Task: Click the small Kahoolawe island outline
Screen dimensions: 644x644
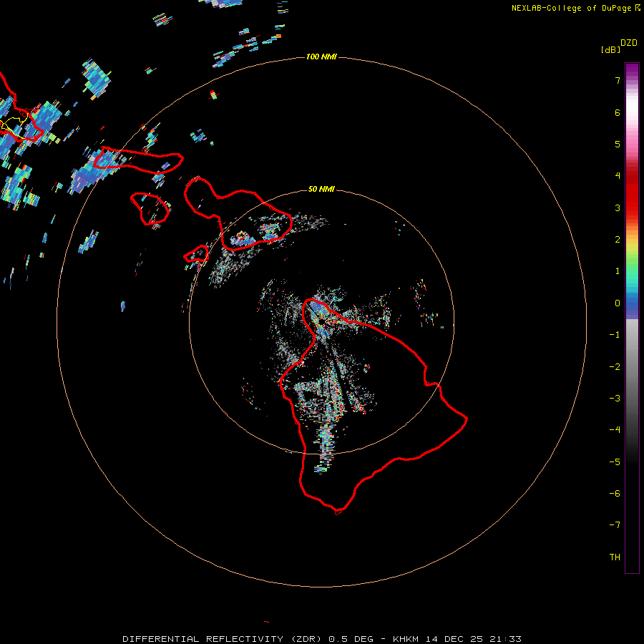Action: coord(196,254)
